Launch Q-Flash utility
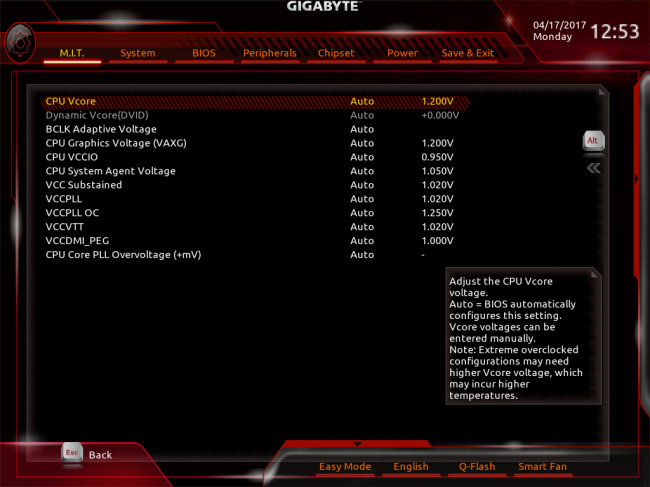The width and height of the screenshot is (650, 487). [477, 467]
